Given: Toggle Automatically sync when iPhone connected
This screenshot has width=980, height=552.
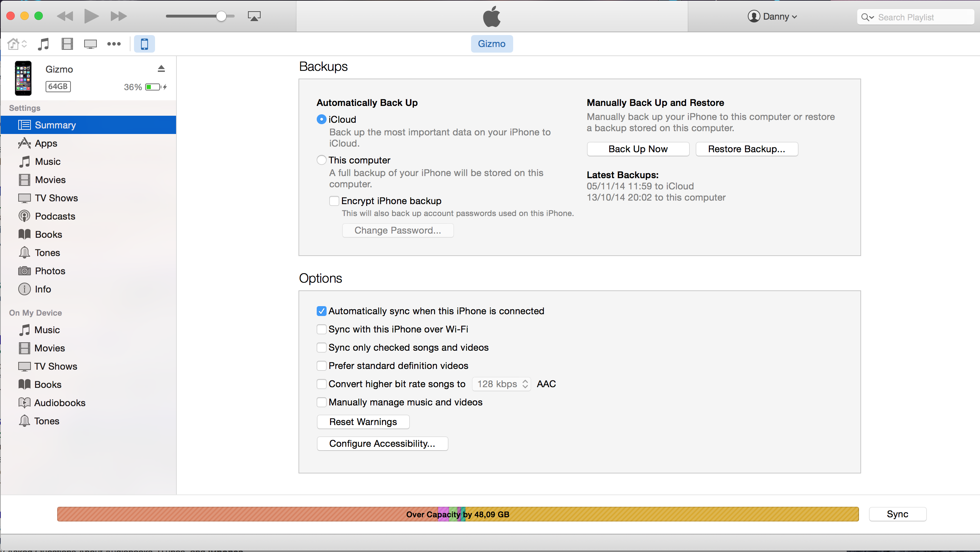Looking at the screenshot, I should point(322,311).
